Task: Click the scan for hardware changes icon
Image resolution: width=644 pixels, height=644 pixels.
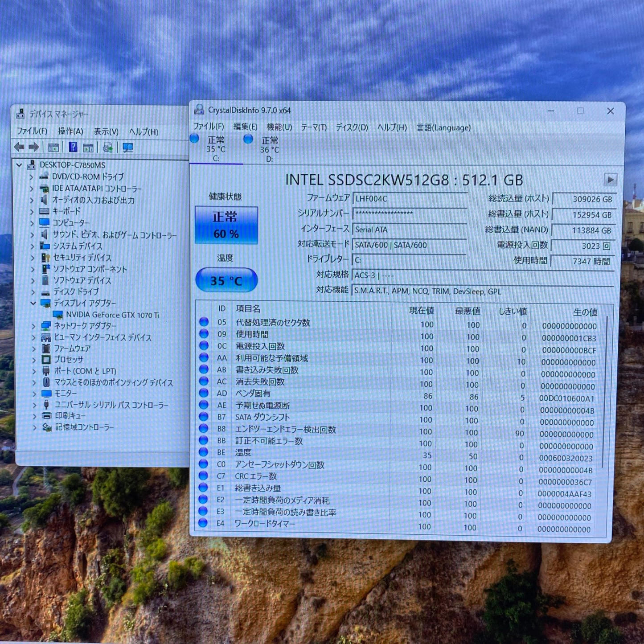Action: coord(127,148)
